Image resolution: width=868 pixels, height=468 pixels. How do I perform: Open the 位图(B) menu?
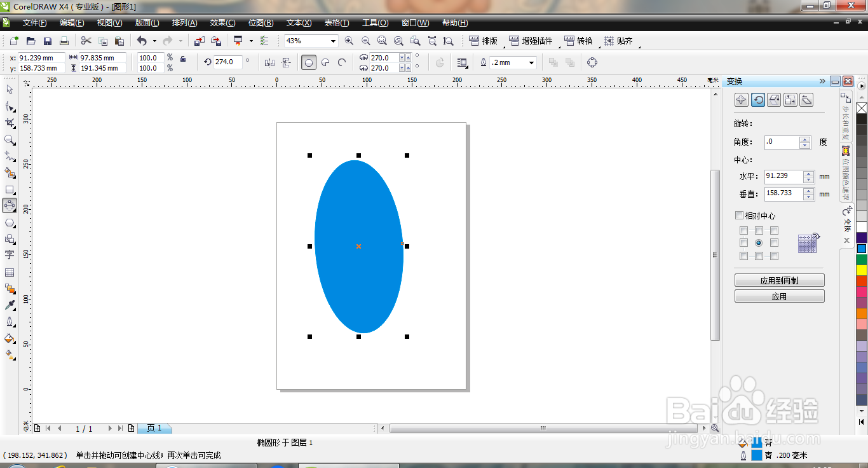point(261,23)
